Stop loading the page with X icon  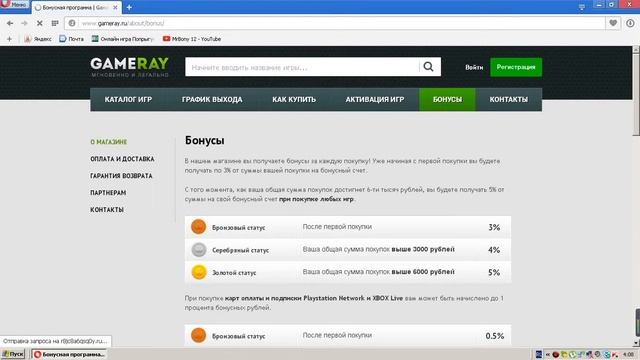coord(40,23)
